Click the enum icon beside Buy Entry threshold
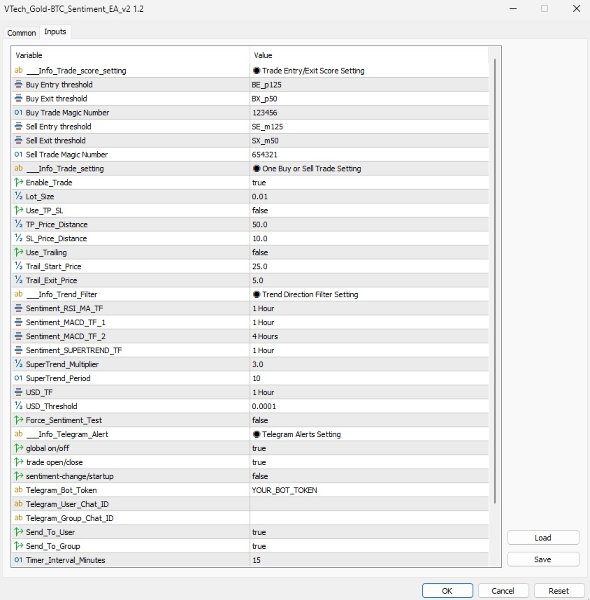Screen dimensions: 590x600 click(x=18, y=85)
